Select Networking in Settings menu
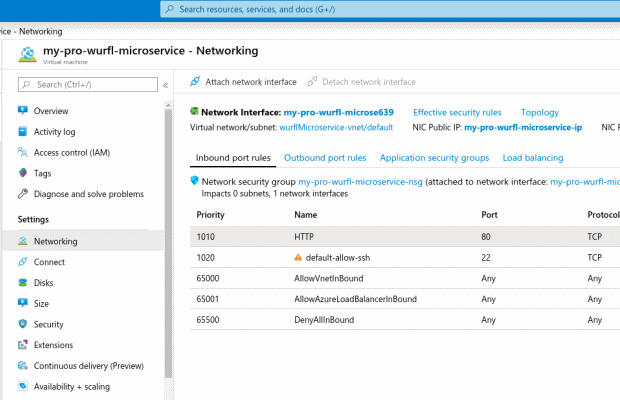This screenshot has height=400, width=620. [83, 241]
